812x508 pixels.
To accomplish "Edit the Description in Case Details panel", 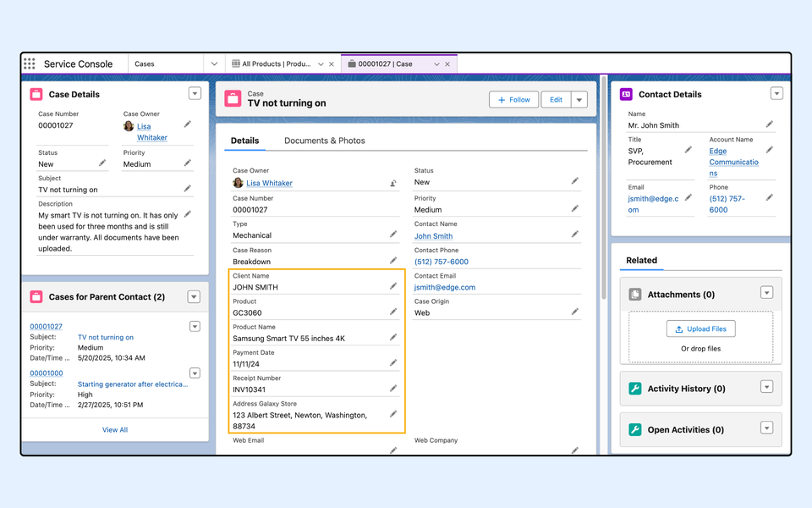I will pos(188,214).
